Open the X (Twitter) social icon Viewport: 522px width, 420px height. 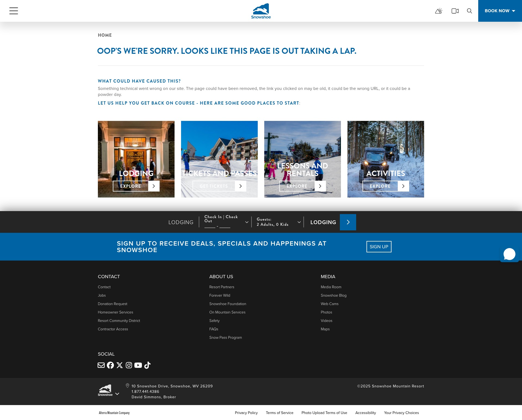(120, 365)
